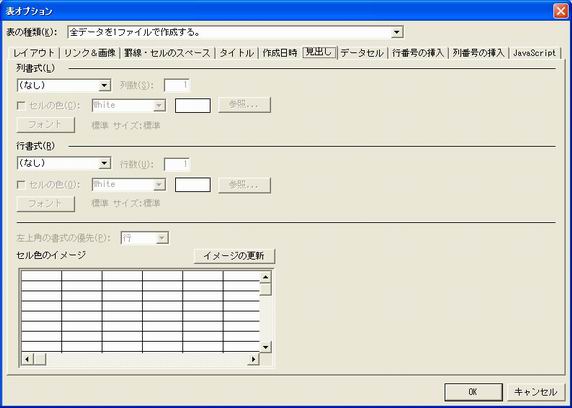Screen dimensions: 572x408
Task: Switch to the リンク＆画像 tab
Action: 90,53
